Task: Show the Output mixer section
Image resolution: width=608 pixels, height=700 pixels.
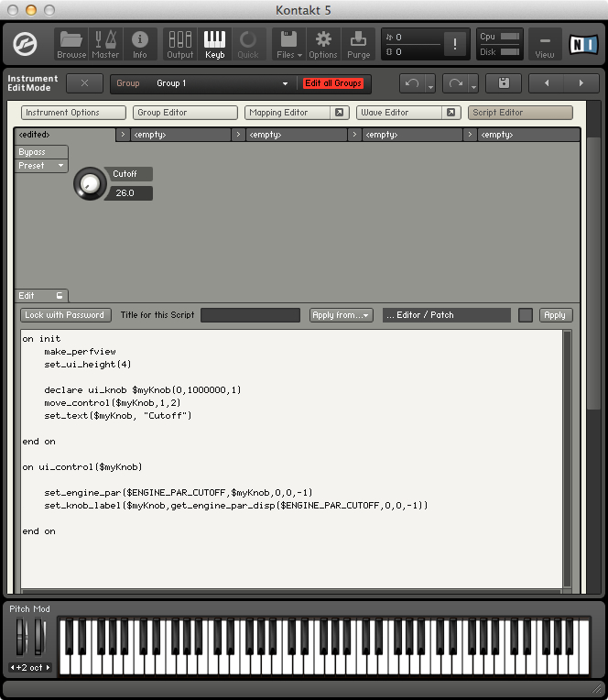Action: (179, 43)
